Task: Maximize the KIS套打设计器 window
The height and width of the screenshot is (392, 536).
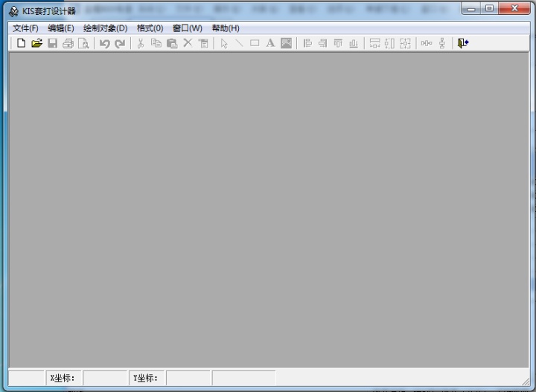Action: (x=489, y=8)
